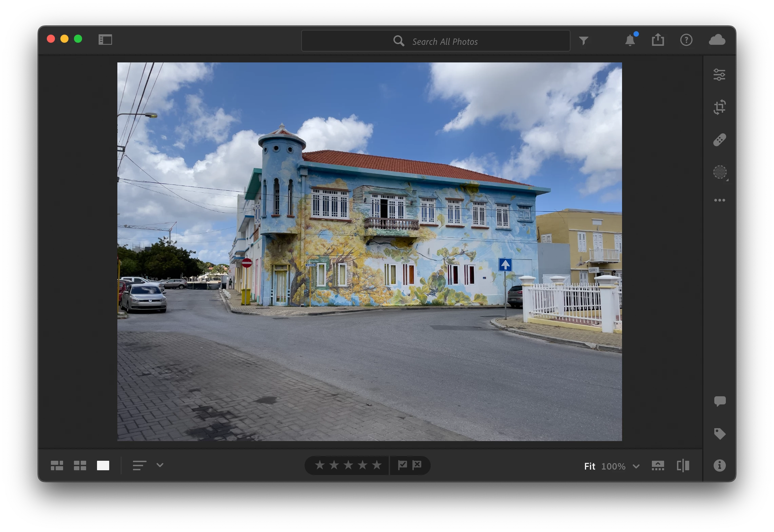This screenshot has width=774, height=532.
Task: Open the Masking tool
Action: click(719, 172)
